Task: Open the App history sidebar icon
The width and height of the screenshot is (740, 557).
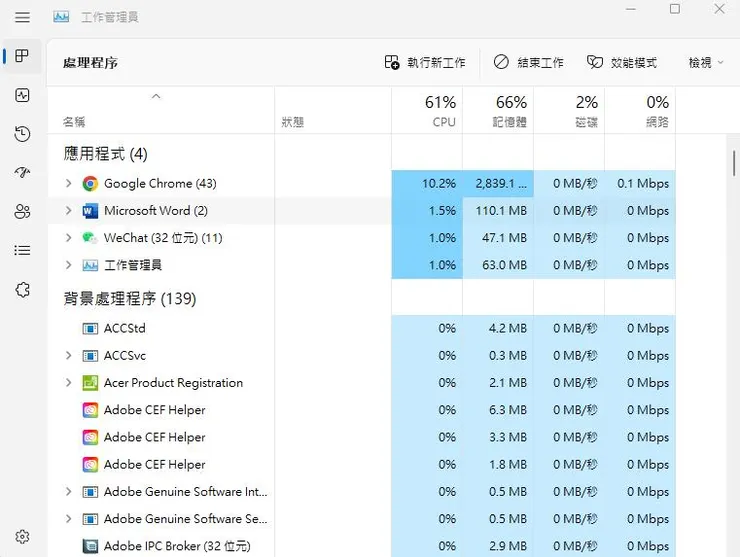Action: pos(22,134)
